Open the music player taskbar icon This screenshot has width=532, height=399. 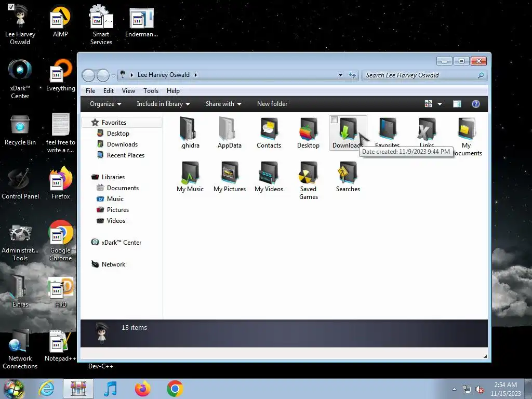(111, 389)
